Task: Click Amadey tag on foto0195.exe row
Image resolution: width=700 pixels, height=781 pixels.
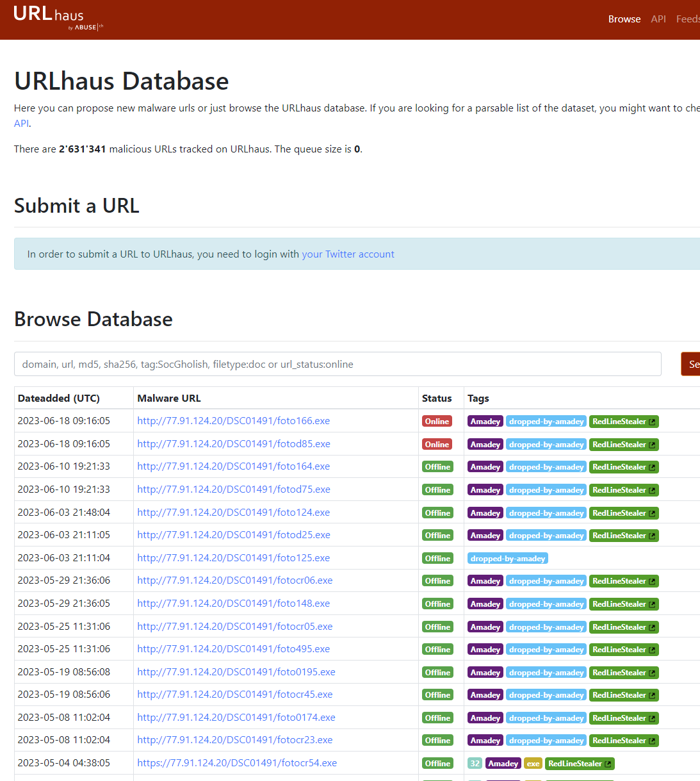Action: click(x=485, y=673)
